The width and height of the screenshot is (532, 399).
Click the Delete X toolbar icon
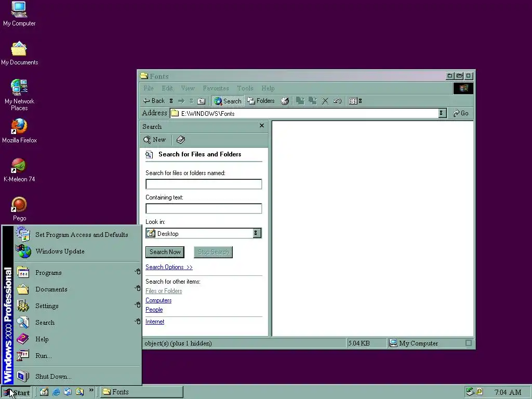coord(325,101)
